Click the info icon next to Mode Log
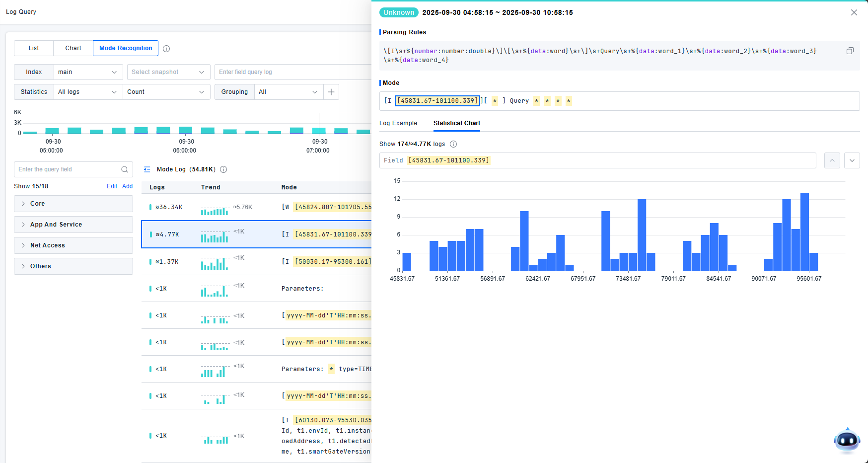Screen dimensions: 868x463 (x=223, y=169)
